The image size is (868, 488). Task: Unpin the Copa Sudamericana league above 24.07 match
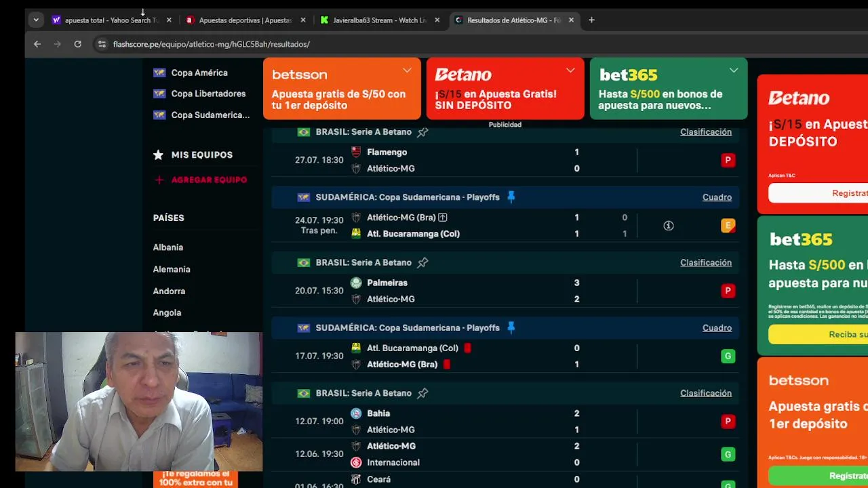point(511,197)
